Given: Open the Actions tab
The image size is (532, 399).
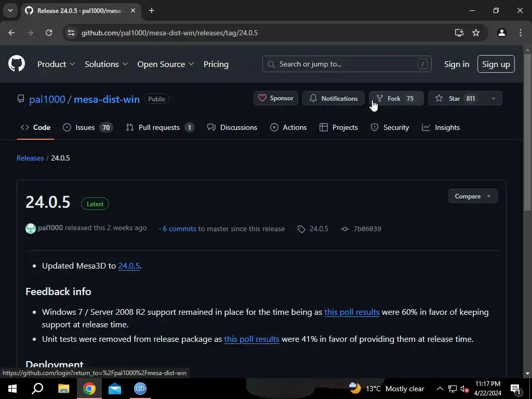Looking at the screenshot, I should pyautogui.click(x=288, y=128).
